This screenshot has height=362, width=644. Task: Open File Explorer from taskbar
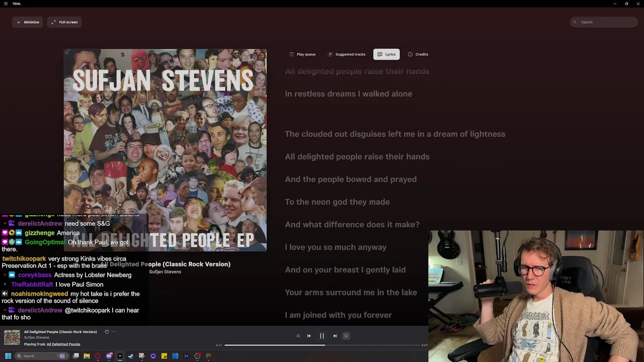(87, 356)
